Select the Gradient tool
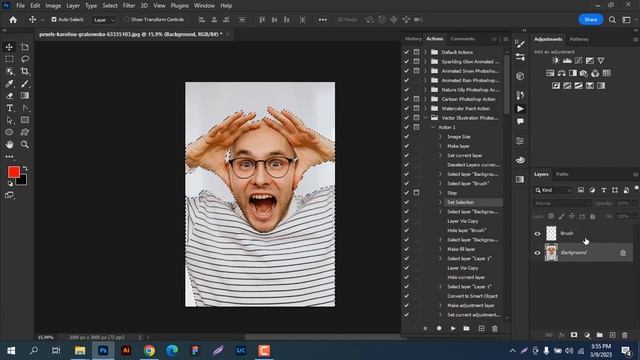Viewport: 640px width, 360px height. pyautogui.click(x=25, y=96)
